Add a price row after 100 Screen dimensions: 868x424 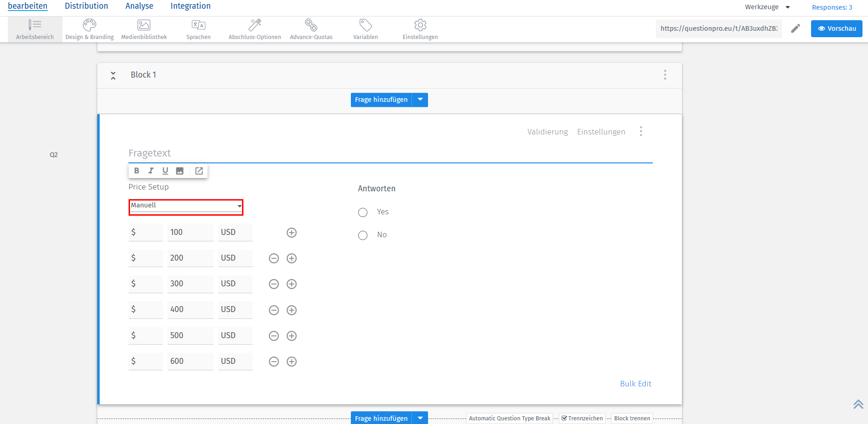[x=292, y=233]
